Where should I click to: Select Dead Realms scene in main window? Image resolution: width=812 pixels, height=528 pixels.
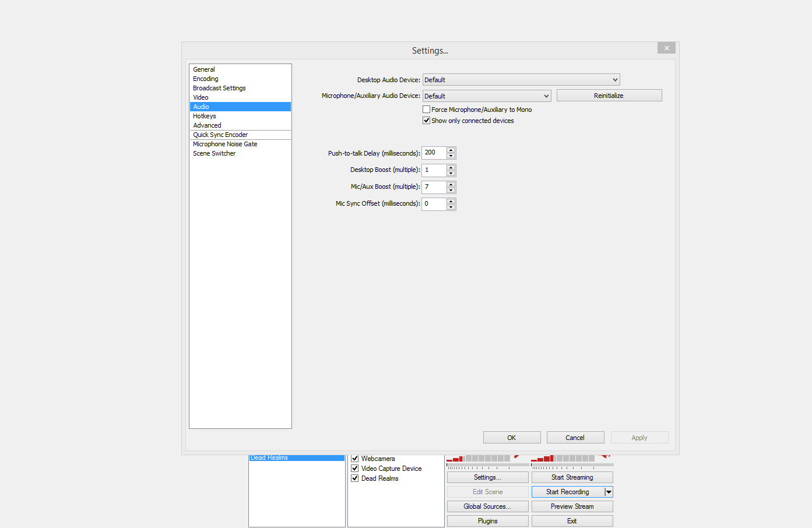click(297, 458)
